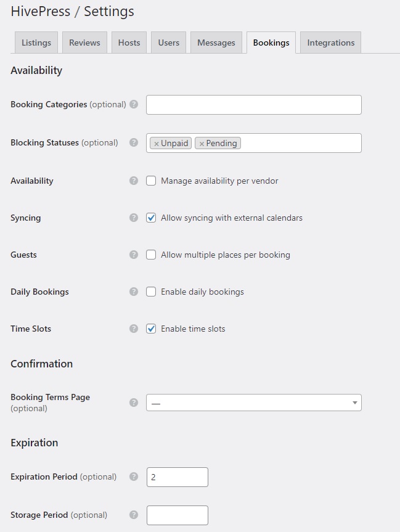Screen dimensions: 400x532
Task: Go to the Messages settings tab
Action: [216, 43]
